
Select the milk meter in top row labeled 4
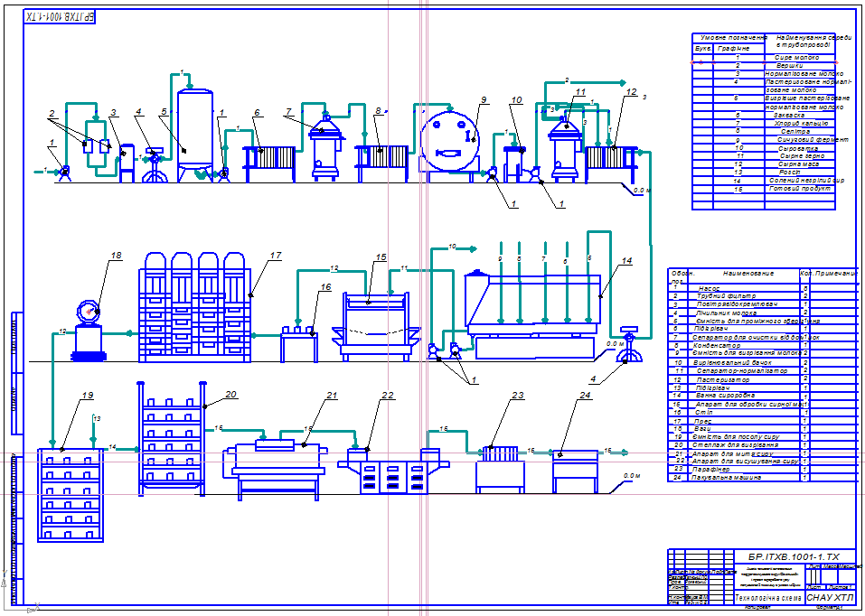(x=155, y=164)
